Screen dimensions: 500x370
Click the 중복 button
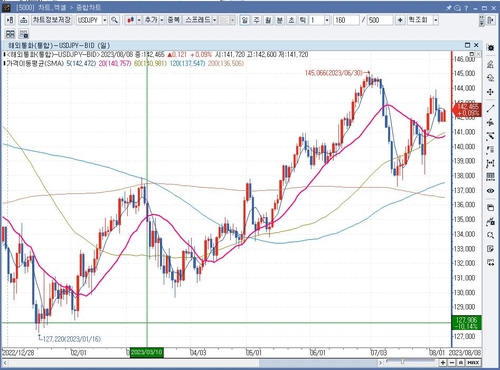(x=174, y=20)
